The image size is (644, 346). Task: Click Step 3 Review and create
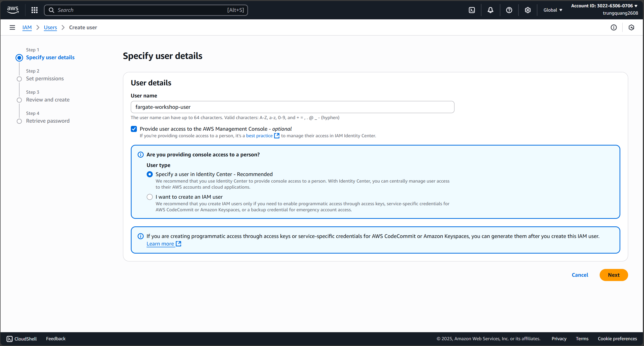coord(48,100)
